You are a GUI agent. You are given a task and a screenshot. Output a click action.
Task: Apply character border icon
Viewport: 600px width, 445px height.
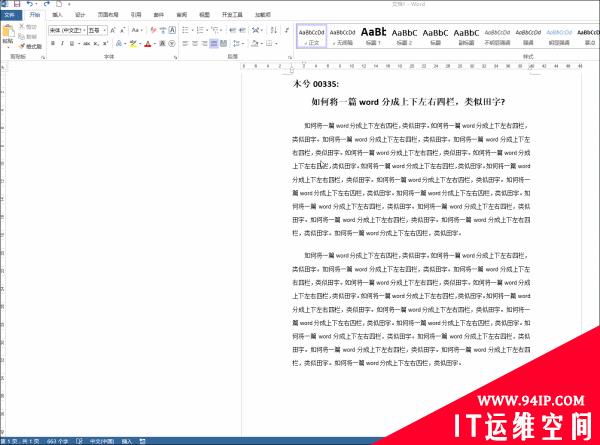click(x=172, y=30)
